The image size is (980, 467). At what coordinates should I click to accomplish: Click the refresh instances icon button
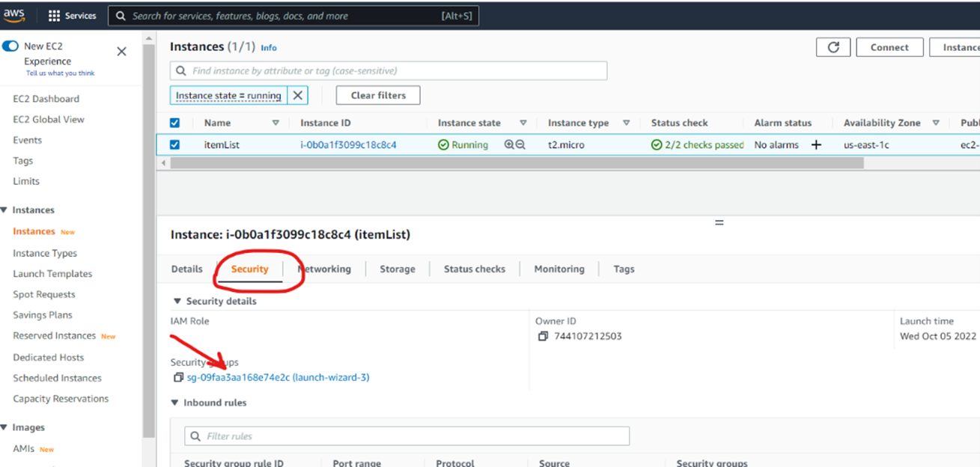[833, 47]
